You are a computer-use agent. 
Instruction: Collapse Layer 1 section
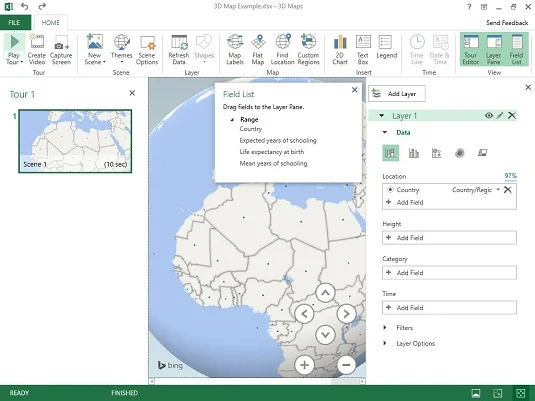381,116
